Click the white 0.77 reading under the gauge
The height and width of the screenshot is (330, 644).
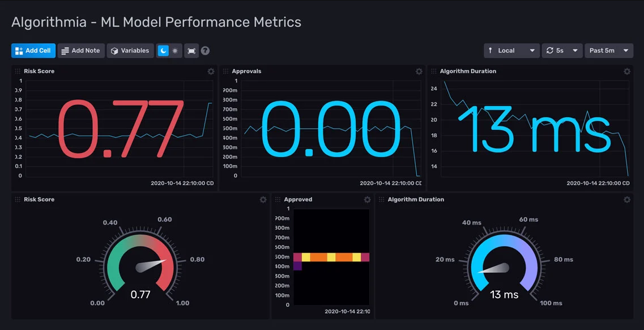[x=140, y=294]
